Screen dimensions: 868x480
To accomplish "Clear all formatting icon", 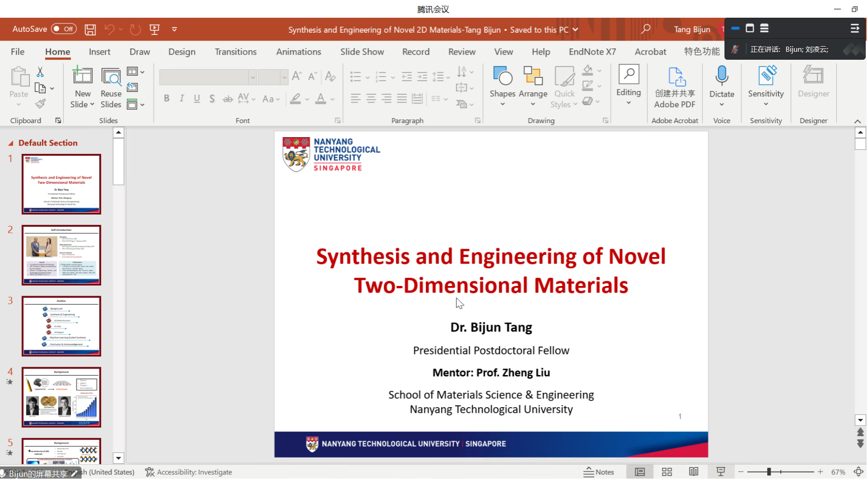I will 330,76.
